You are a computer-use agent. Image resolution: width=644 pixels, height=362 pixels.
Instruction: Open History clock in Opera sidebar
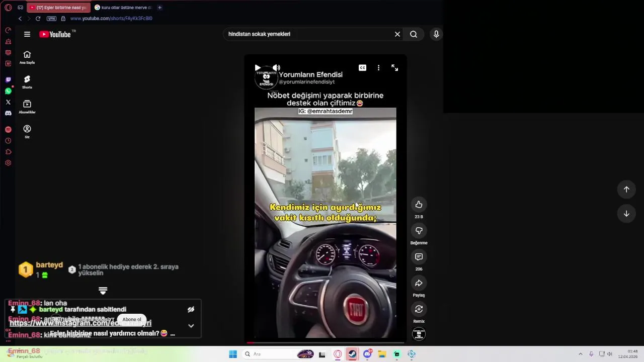pyautogui.click(x=8, y=141)
